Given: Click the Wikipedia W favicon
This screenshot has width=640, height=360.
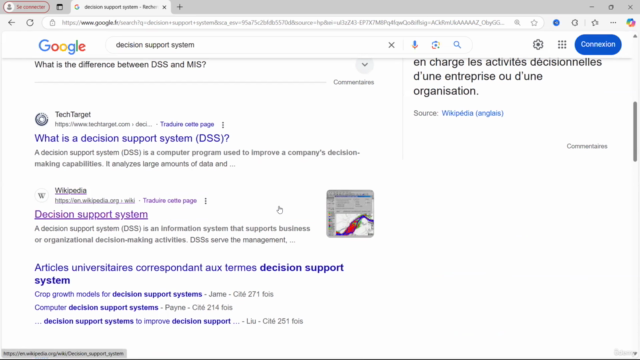Looking at the screenshot, I should (41, 196).
